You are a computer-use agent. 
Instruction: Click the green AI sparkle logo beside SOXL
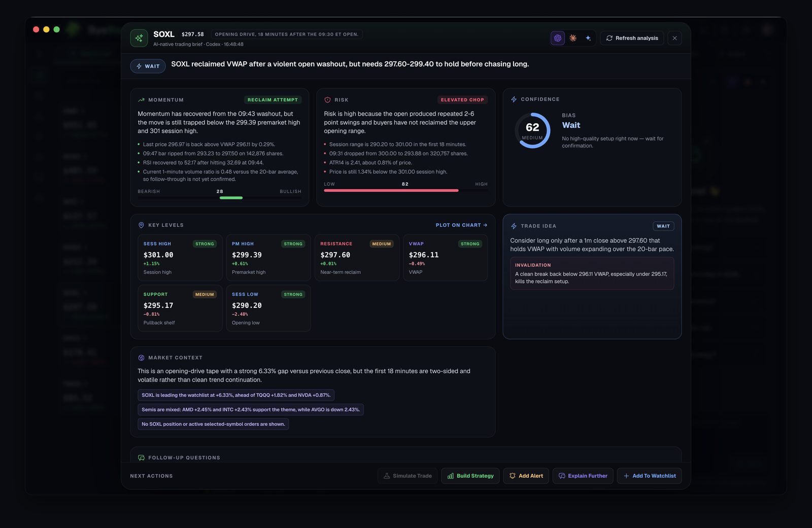tap(139, 38)
